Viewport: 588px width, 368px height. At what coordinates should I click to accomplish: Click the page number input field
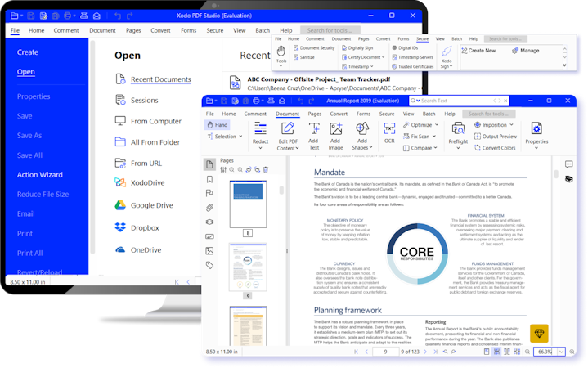coord(385,352)
